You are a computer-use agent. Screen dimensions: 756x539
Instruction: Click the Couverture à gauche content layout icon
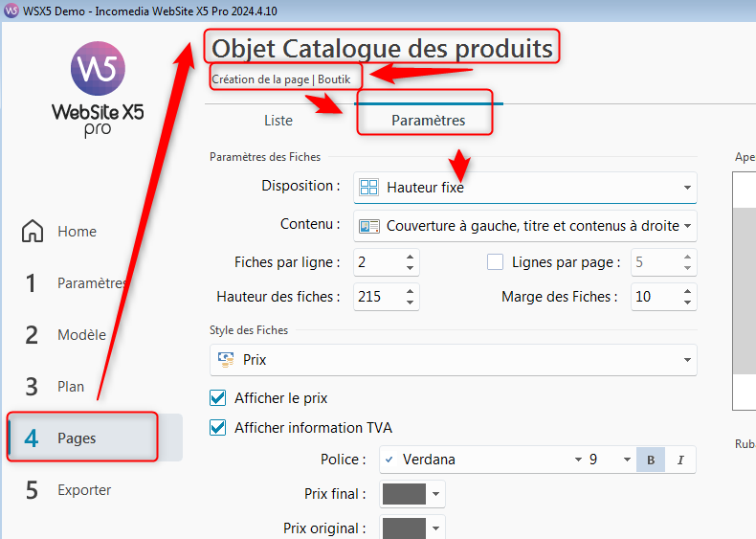(369, 226)
